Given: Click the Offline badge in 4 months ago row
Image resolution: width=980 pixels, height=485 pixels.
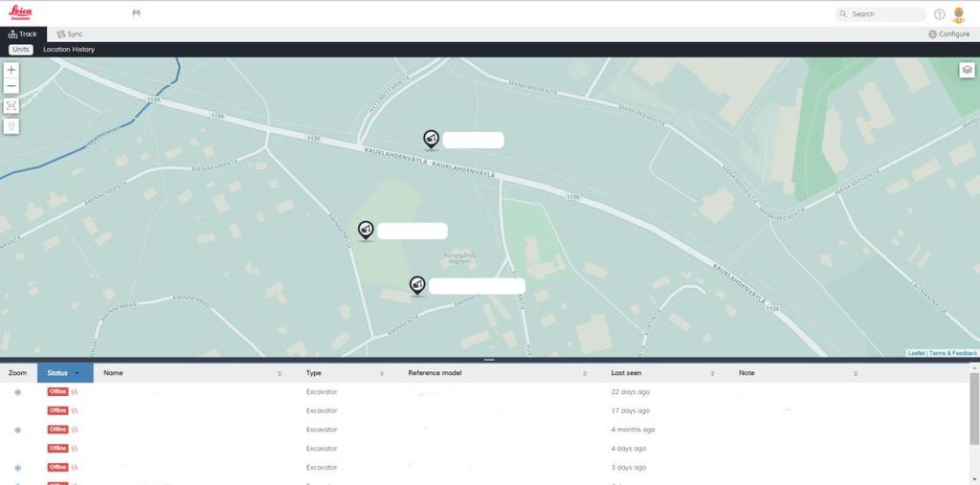Looking at the screenshot, I should pos(58,430).
